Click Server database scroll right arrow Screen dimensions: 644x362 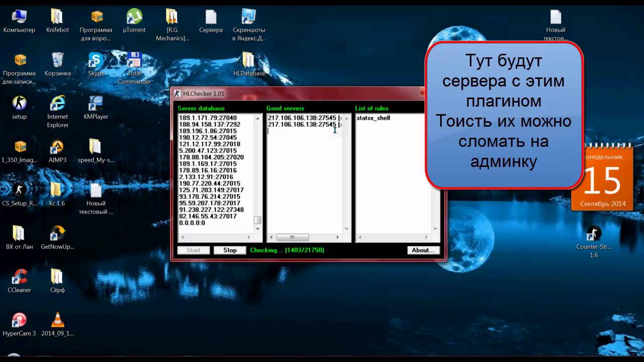point(249,237)
